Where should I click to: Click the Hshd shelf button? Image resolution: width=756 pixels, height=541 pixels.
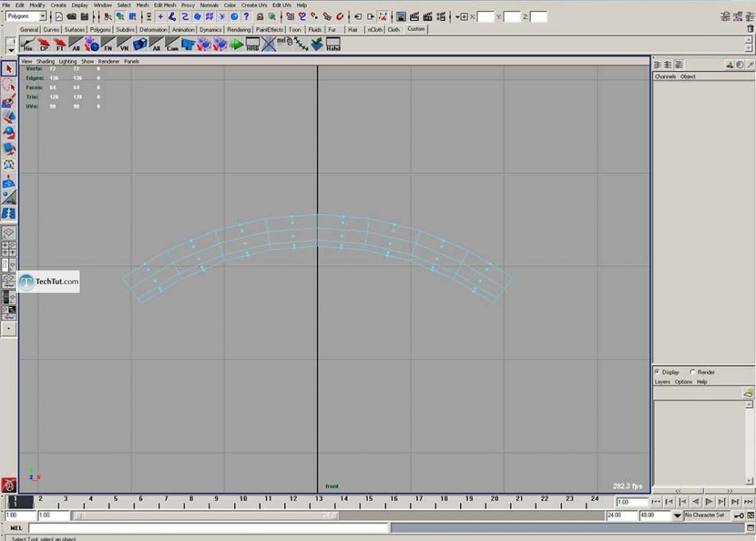(333, 45)
